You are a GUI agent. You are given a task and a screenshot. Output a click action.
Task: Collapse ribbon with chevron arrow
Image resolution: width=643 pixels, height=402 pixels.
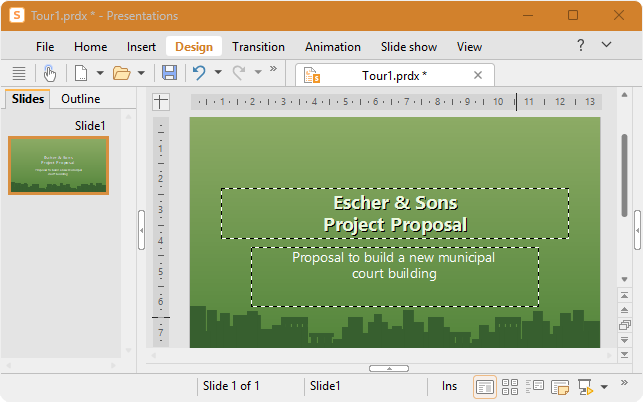(607, 44)
